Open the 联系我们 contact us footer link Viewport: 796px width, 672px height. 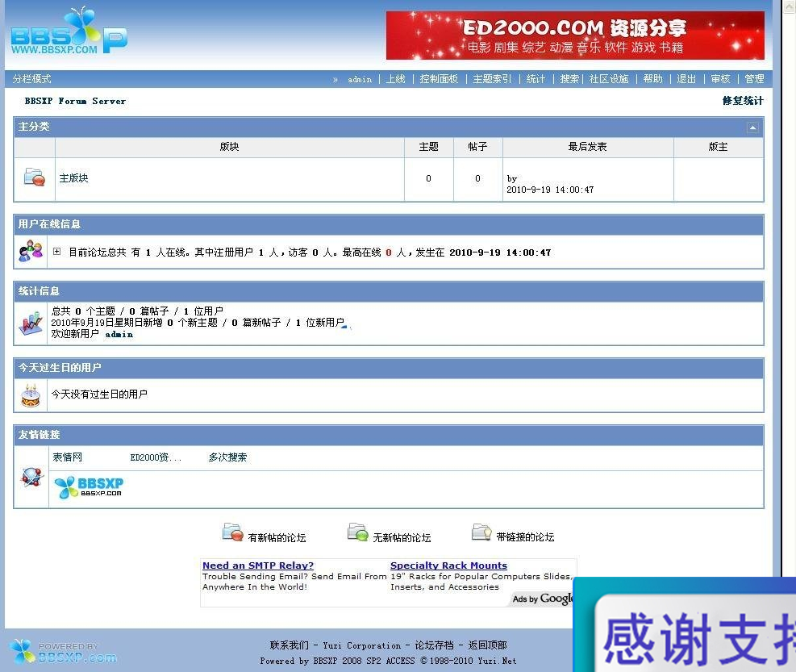click(x=290, y=645)
